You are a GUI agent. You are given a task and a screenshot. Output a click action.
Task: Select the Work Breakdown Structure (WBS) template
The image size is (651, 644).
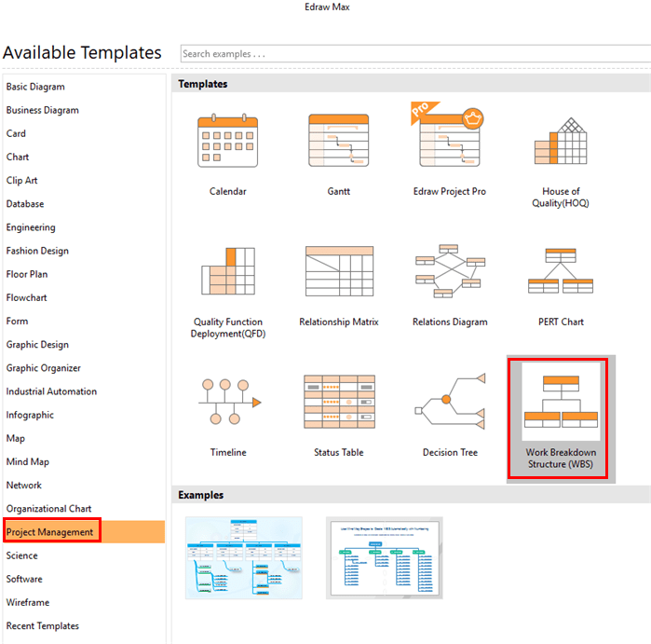561,418
